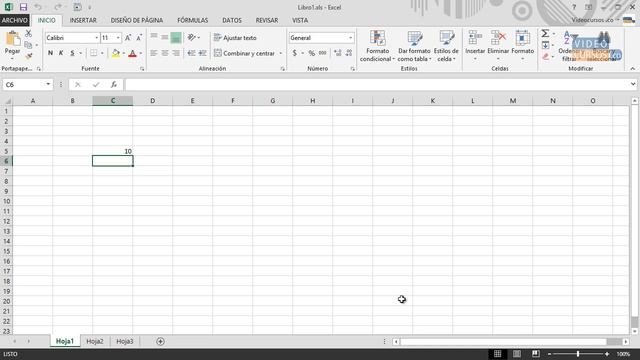Open the General number format dropdown
Viewport: 640px width, 360px height.
[x=351, y=38]
